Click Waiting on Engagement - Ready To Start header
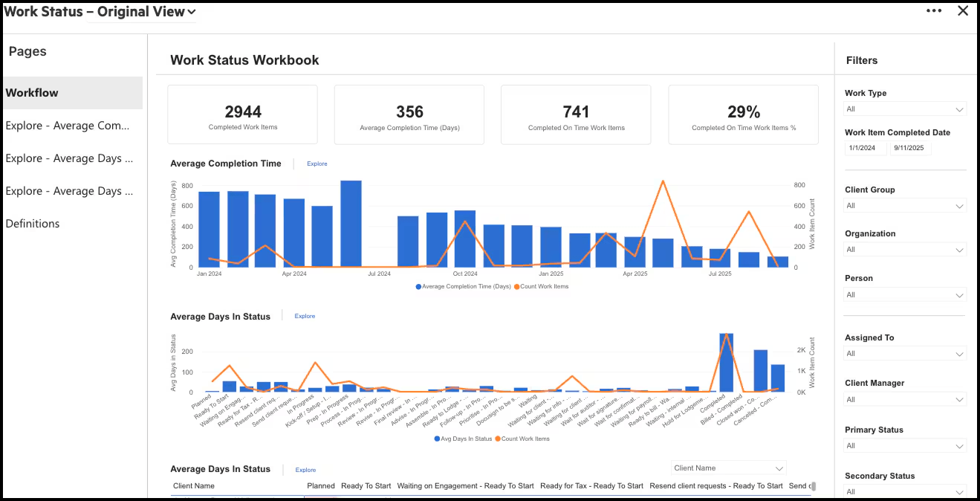980x501 pixels. [x=465, y=486]
